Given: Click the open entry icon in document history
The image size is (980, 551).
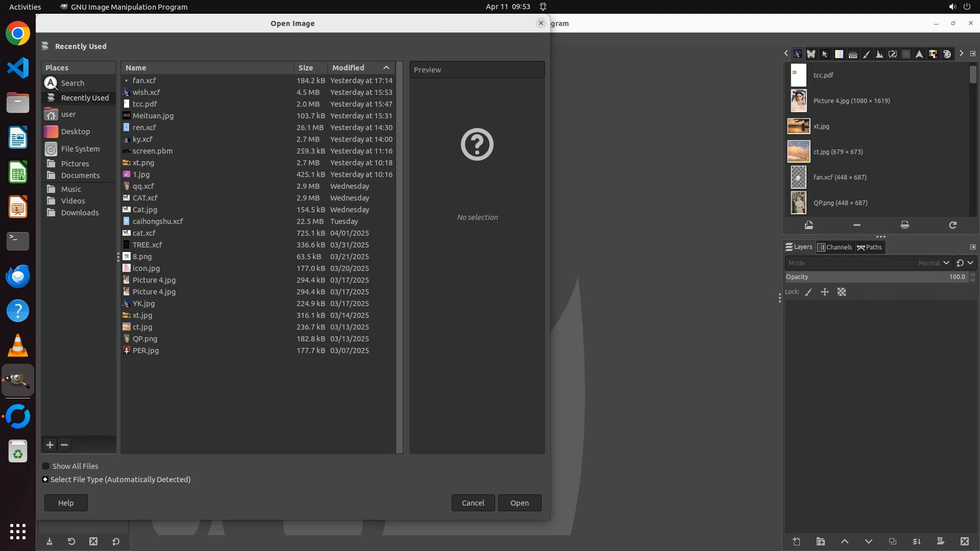Looking at the screenshot, I should click(808, 225).
